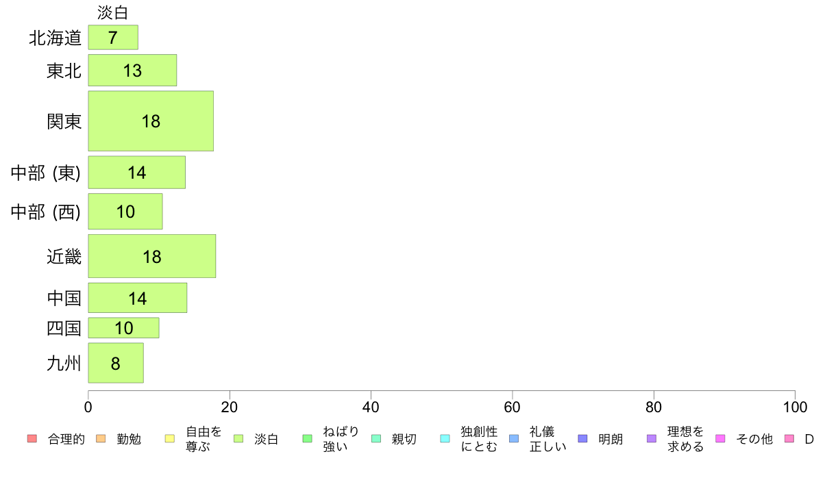The width and height of the screenshot is (814, 504).
Task: Click the 中国 bar showing 14
Action: pyautogui.click(x=138, y=298)
